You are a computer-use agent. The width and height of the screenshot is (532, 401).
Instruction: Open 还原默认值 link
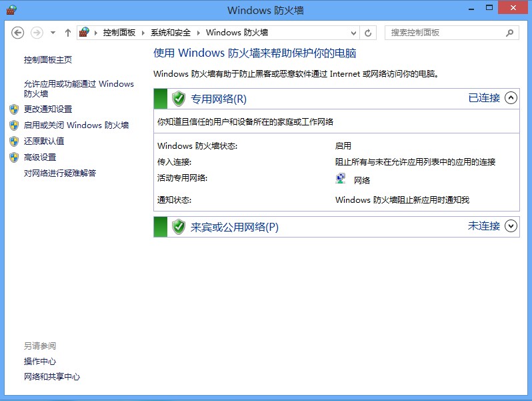[x=44, y=141]
